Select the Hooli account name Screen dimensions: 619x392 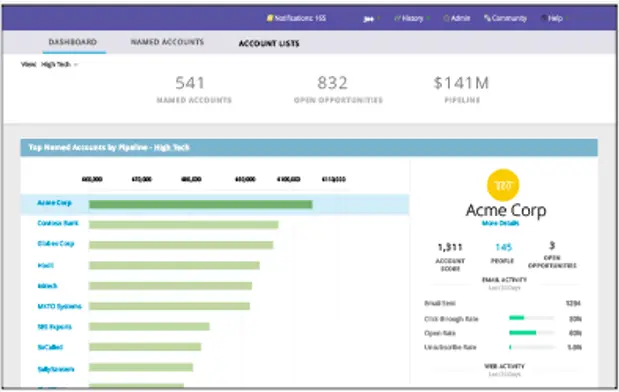coord(45,266)
